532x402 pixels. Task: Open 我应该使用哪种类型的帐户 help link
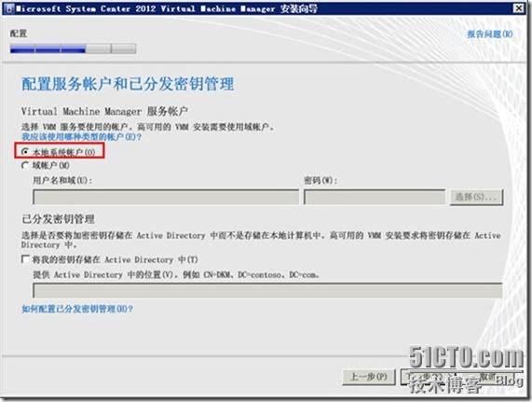click(x=81, y=137)
